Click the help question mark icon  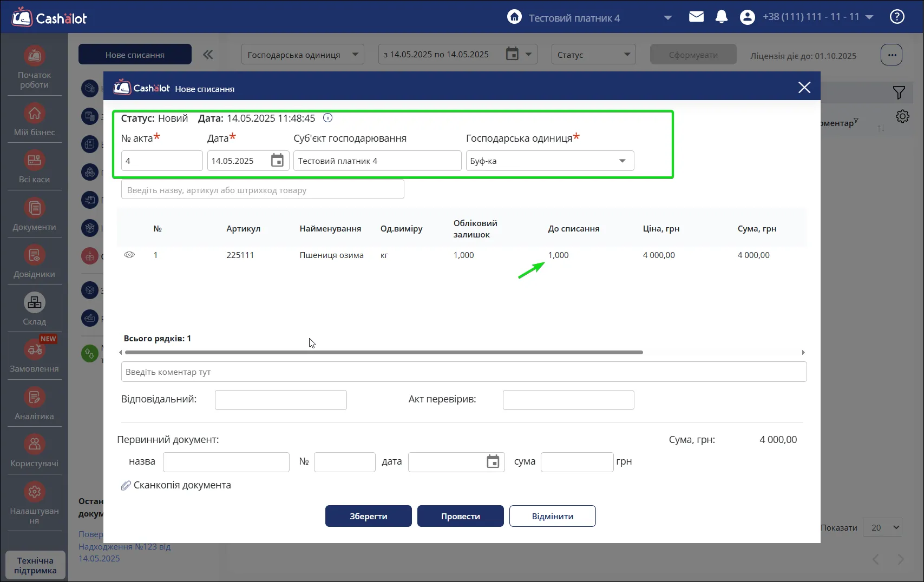(897, 17)
